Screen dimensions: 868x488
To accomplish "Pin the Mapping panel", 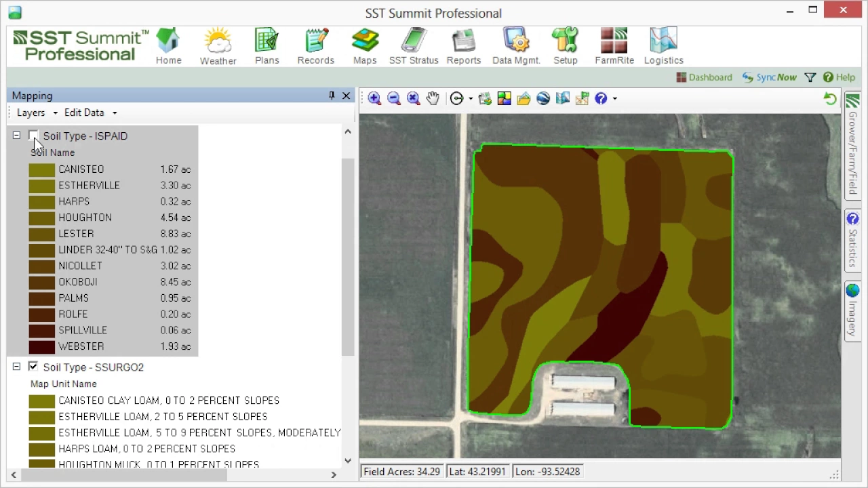I will pyautogui.click(x=332, y=96).
